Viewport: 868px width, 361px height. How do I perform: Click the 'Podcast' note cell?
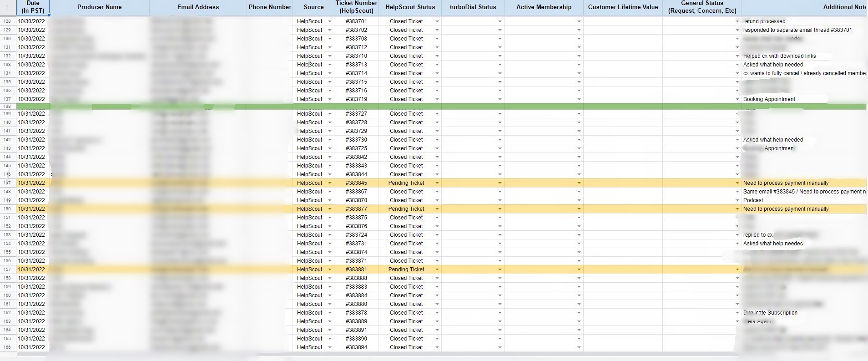753,200
